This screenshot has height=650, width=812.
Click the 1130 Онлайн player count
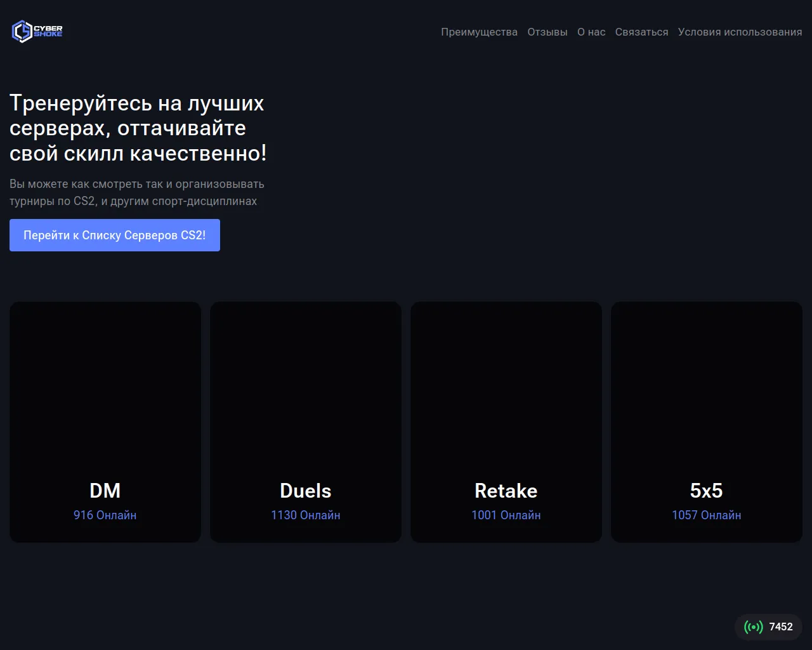[305, 515]
